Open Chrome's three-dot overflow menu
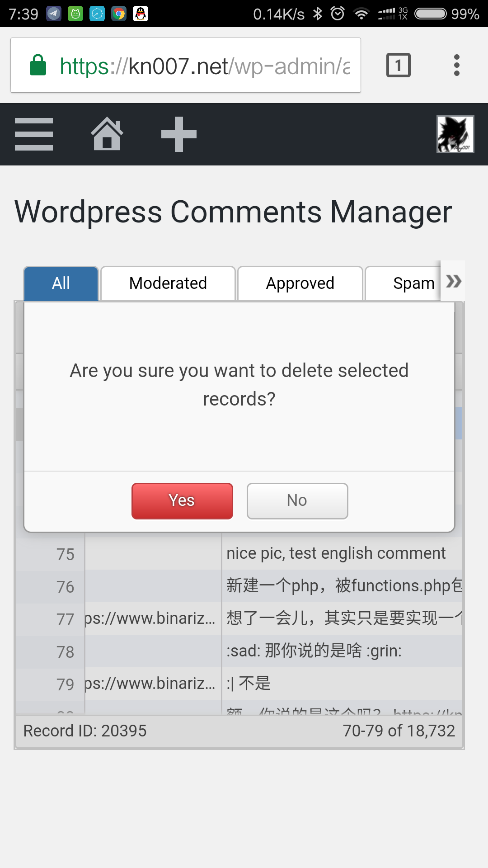Viewport: 488px width, 868px height. click(457, 65)
